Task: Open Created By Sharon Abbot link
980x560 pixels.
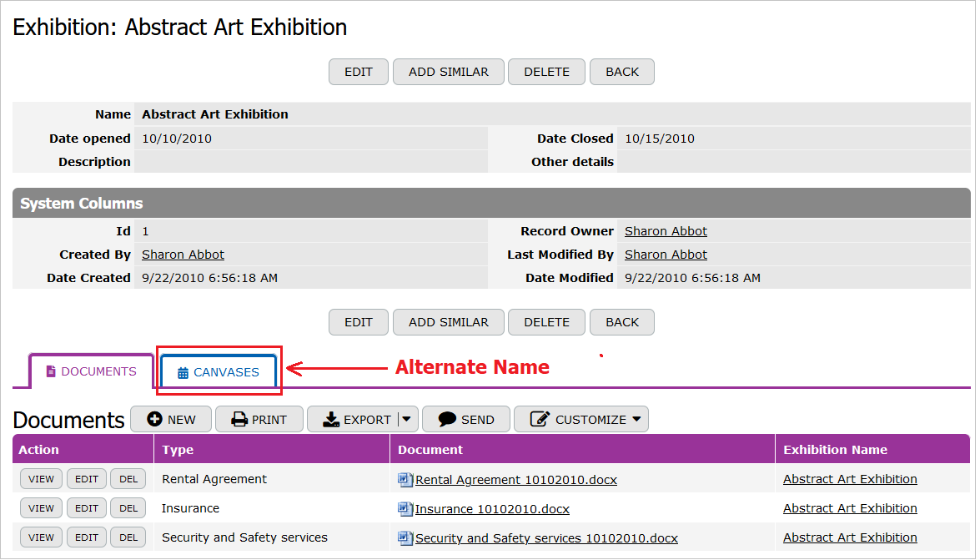Action: point(183,255)
